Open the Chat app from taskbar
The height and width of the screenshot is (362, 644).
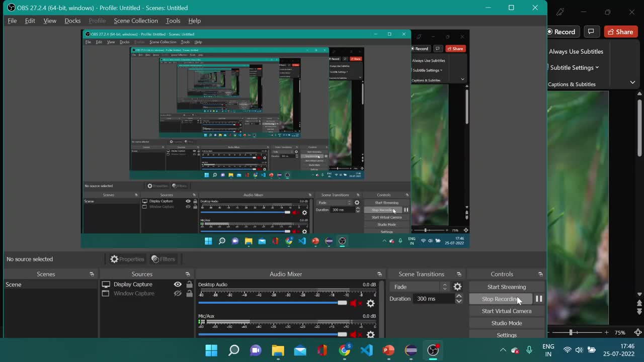(x=256, y=350)
